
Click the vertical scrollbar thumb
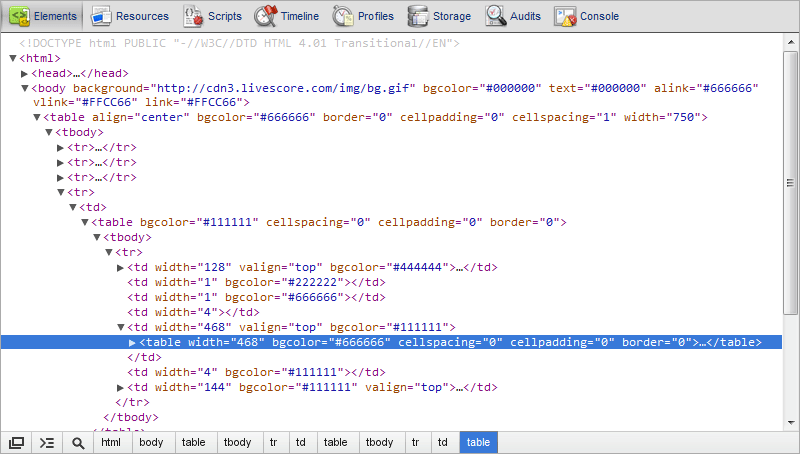pyautogui.click(x=790, y=183)
